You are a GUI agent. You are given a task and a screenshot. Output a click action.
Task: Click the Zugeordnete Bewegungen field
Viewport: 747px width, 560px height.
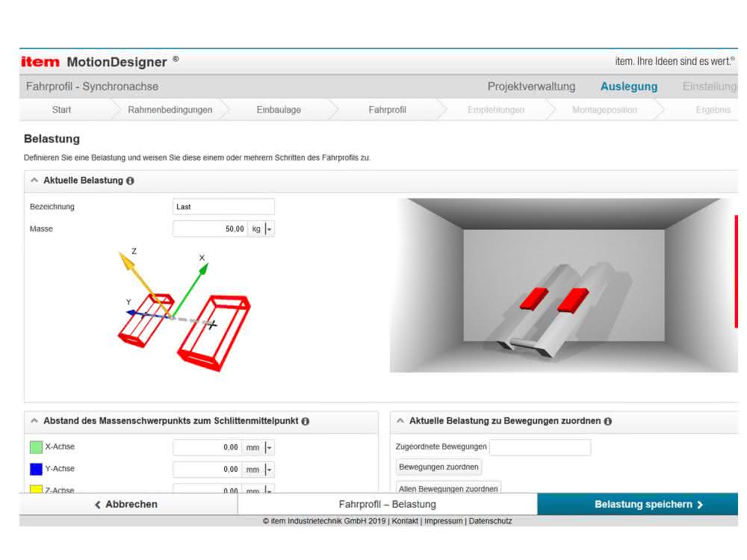pyautogui.click(x=540, y=447)
